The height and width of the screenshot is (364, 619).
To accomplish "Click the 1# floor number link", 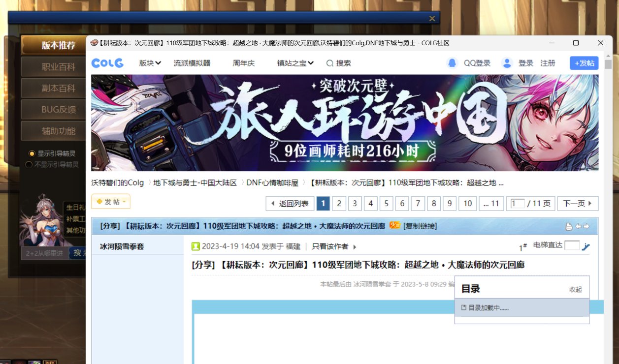I will click(523, 247).
